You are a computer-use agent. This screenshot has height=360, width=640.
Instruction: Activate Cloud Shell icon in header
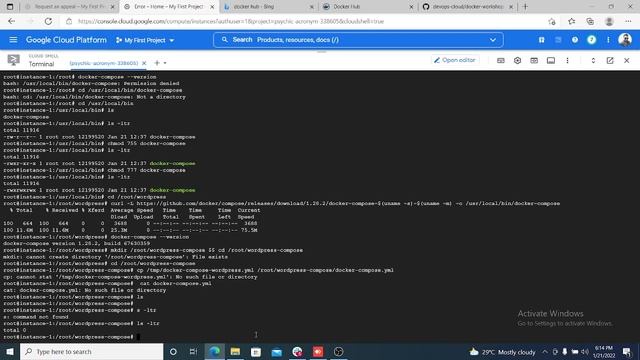558,40
